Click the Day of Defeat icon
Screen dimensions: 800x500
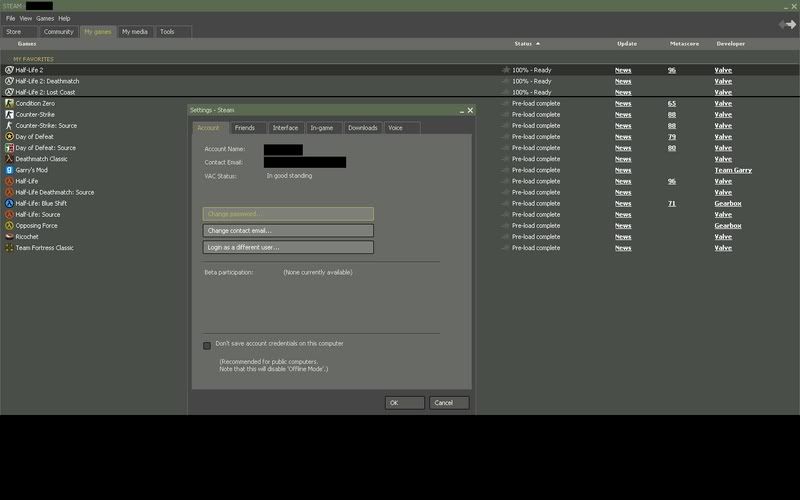tap(9, 137)
